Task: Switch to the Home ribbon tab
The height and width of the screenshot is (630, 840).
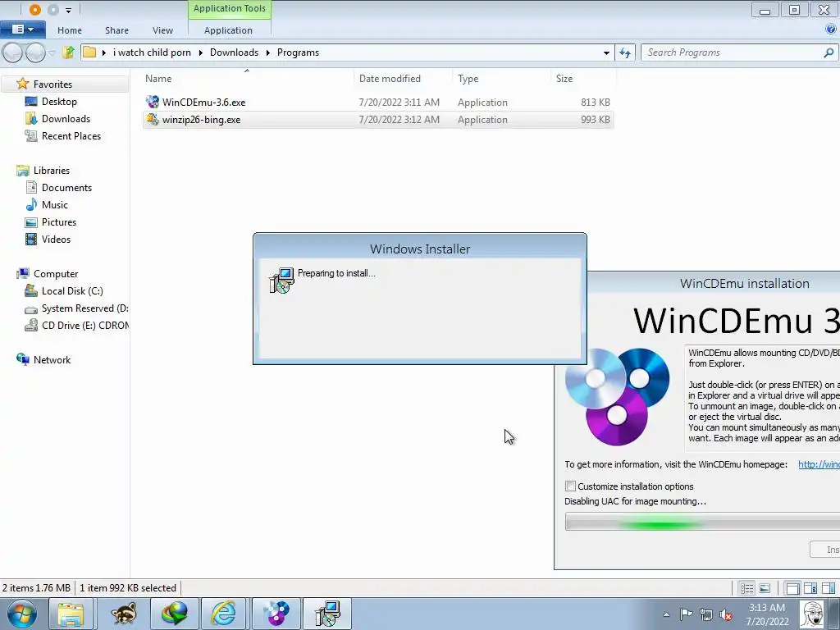Action: click(x=70, y=30)
